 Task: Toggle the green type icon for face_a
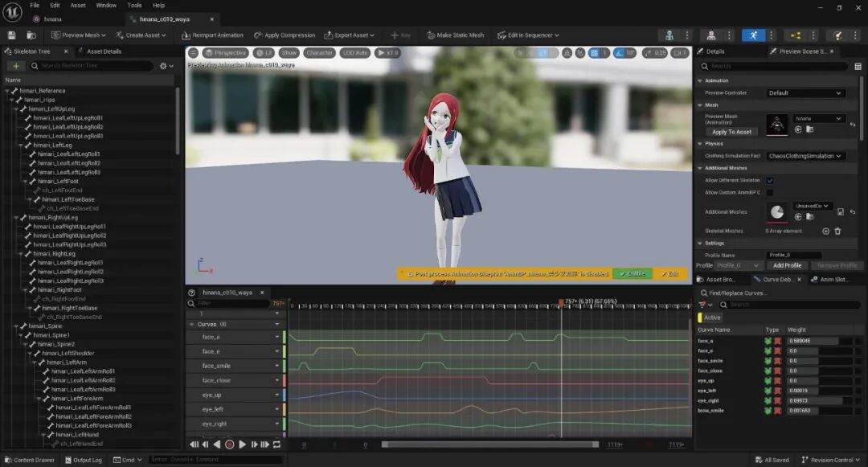click(x=768, y=342)
